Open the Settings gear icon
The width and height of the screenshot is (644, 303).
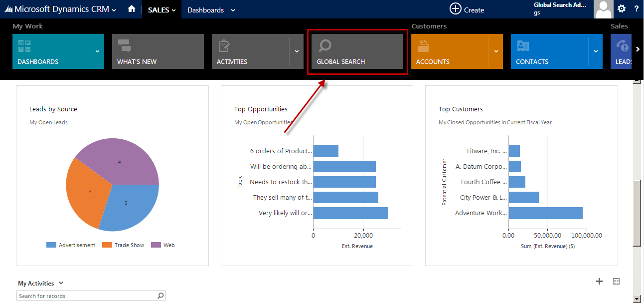621,9
